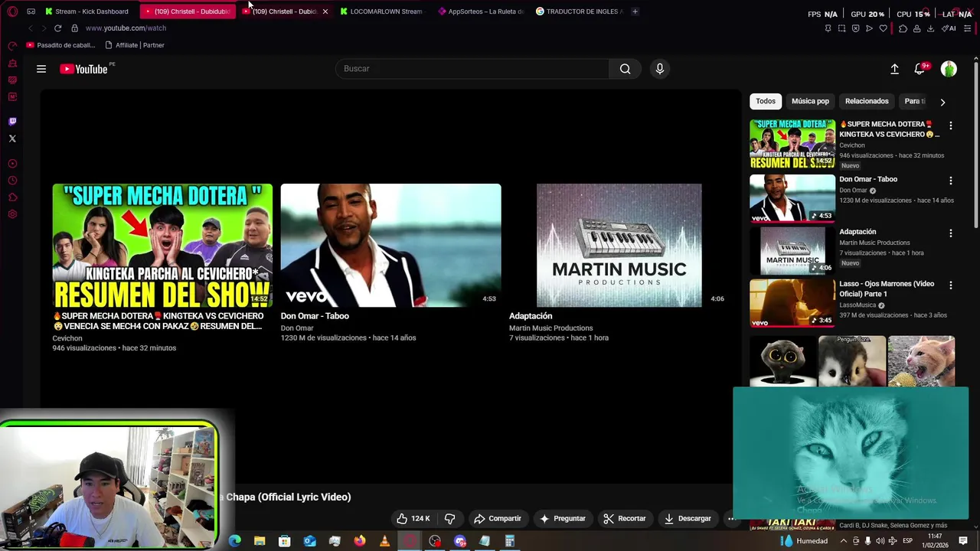Open the taskbar volume speaker icon
The height and width of the screenshot is (551, 980).
click(x=880, y=541)
